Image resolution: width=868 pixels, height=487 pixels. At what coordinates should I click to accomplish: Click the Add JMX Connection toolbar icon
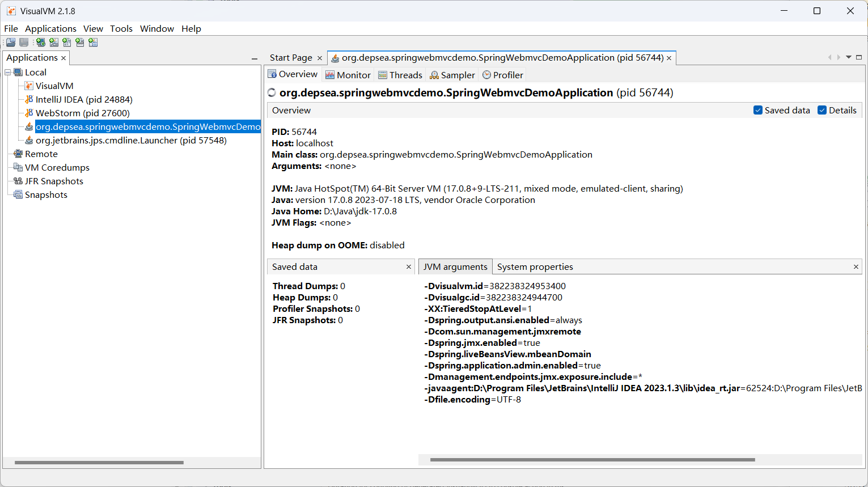click(54, 43)
